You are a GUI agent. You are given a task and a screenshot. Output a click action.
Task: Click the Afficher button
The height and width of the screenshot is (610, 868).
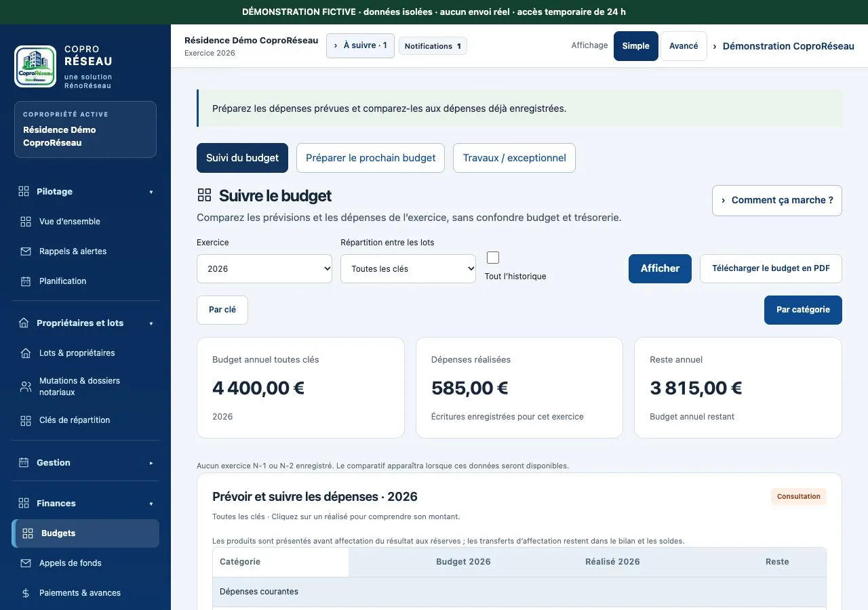[x=660, y=268]
